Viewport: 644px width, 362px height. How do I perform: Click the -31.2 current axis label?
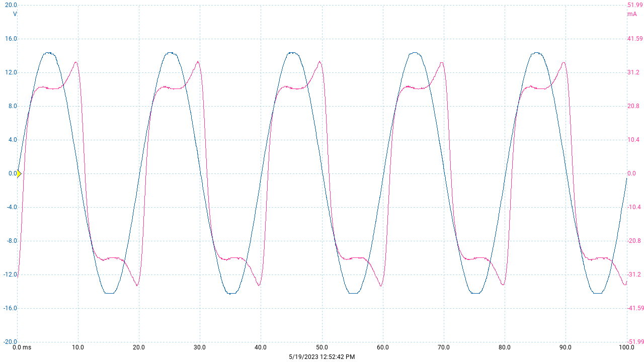pos(634,275)
